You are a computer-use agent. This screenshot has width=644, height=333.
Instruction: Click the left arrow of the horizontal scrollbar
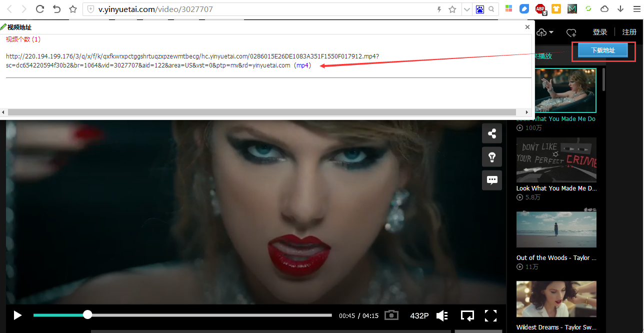[x=3, y=112]
